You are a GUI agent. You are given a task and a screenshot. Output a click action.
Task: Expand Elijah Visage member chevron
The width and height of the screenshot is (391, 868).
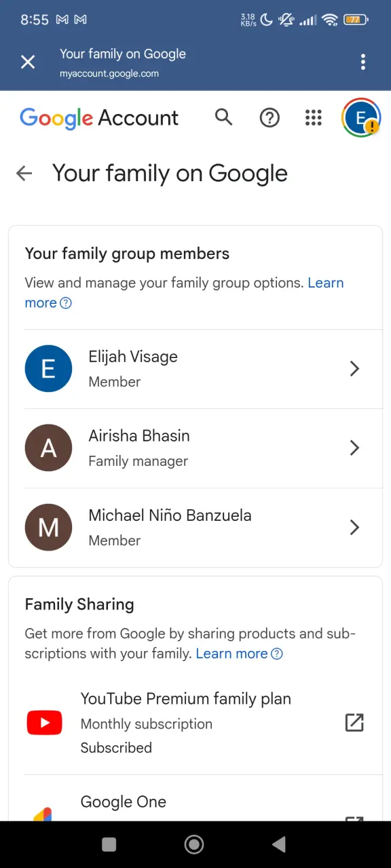coord(354,369)
